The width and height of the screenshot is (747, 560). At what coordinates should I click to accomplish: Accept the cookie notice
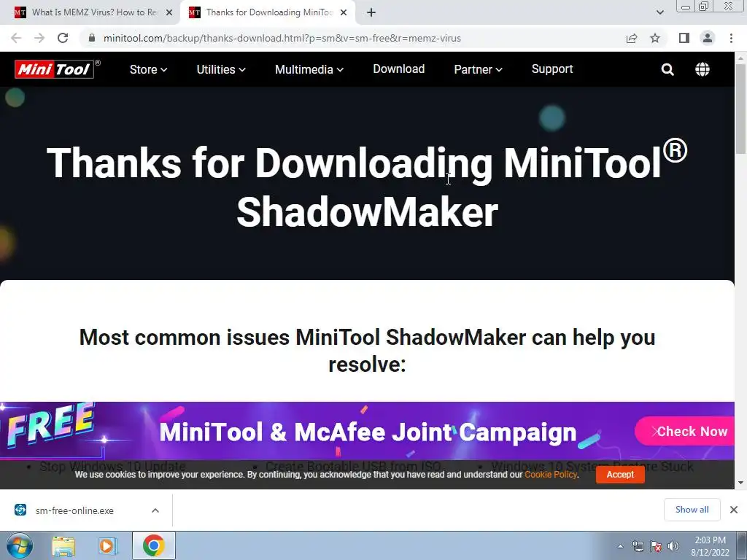(620, 474)
